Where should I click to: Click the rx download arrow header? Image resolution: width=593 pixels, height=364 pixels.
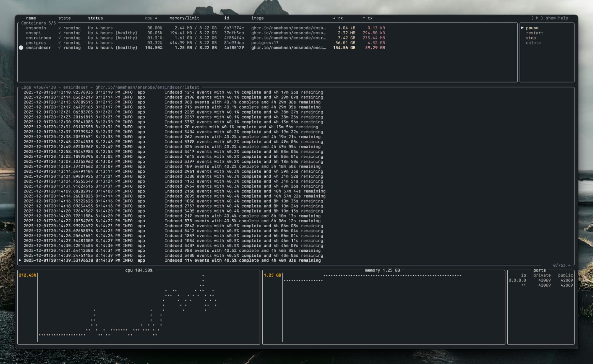334,18
